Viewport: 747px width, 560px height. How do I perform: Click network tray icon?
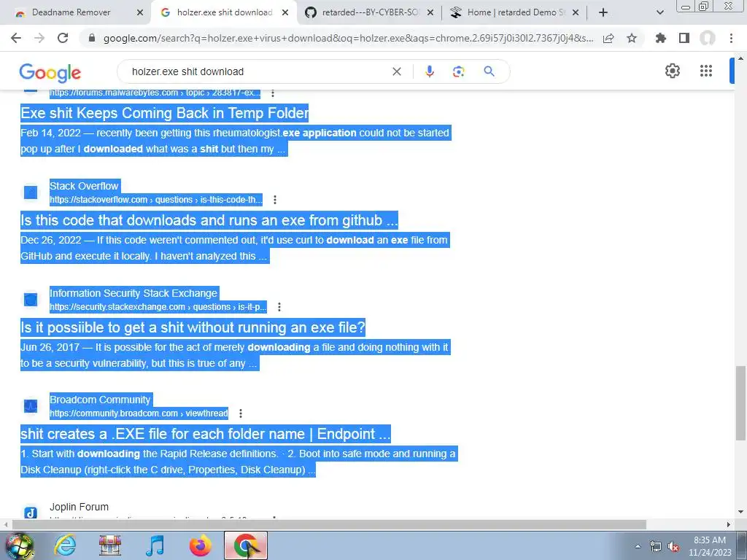coord(656,547)
